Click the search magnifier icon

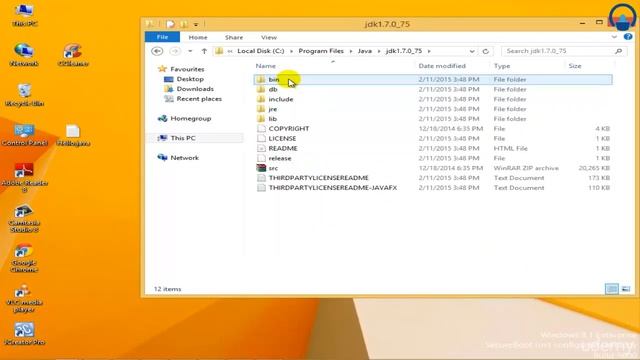coord(618,51)
